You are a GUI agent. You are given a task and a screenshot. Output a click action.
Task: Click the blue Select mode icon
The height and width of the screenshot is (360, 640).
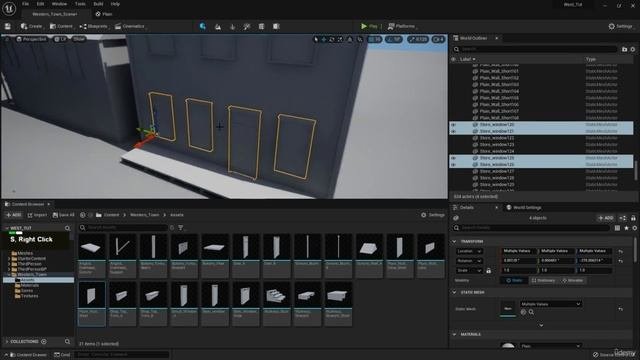202,26
